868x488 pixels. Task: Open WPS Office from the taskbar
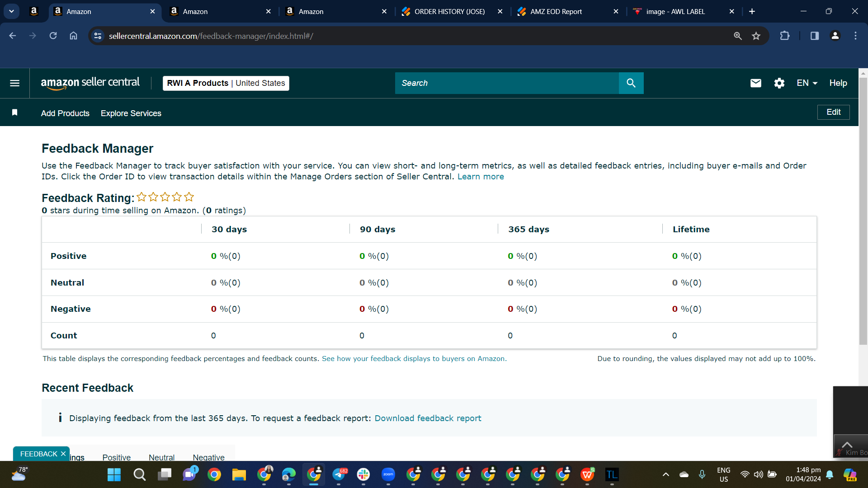[587, 475]
